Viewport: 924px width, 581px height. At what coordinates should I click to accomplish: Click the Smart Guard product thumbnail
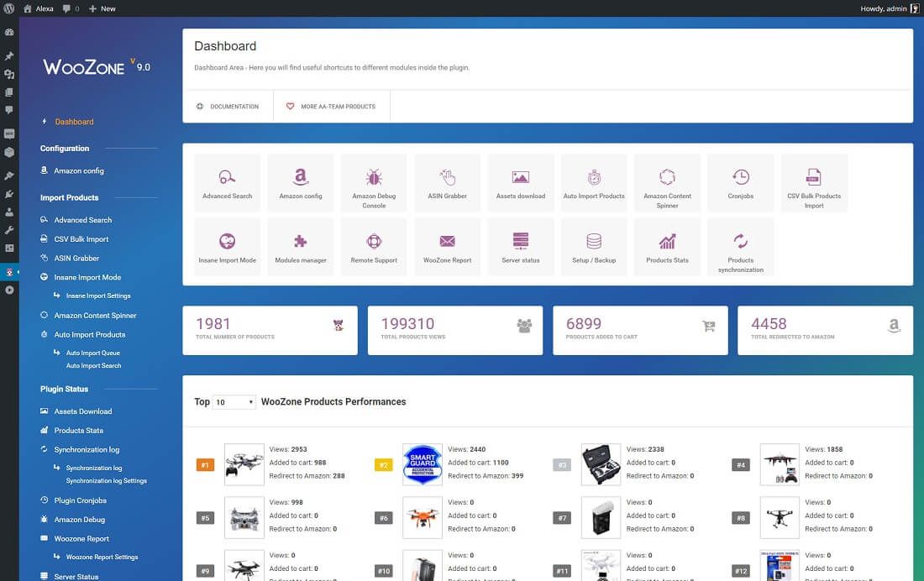pyautogui.click(x=423, y=464)
